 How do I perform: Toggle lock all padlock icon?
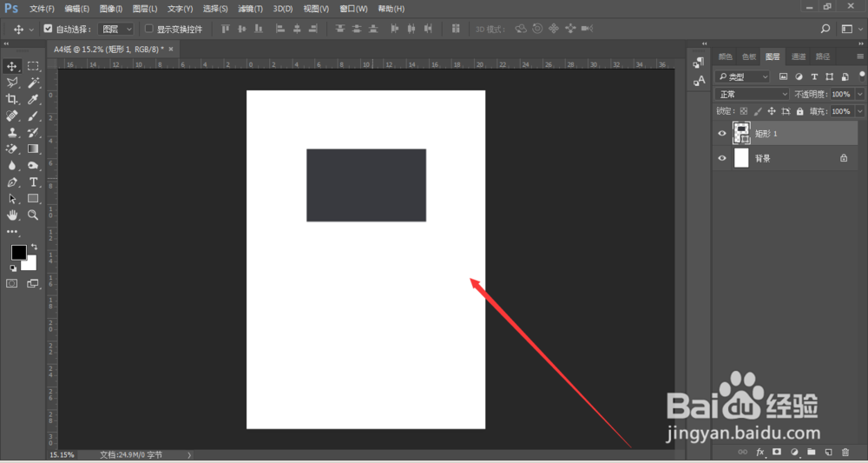[800, 111]
